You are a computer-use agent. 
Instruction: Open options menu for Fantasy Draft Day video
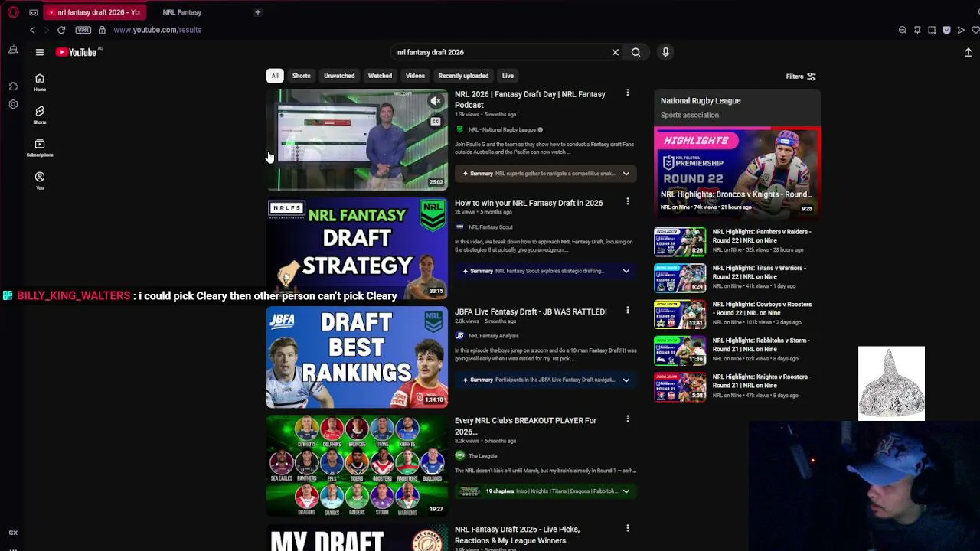628,93
